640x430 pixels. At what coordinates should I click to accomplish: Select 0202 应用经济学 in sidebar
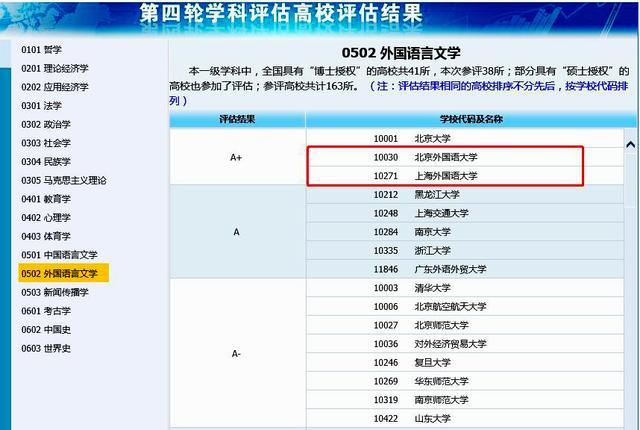55,87
